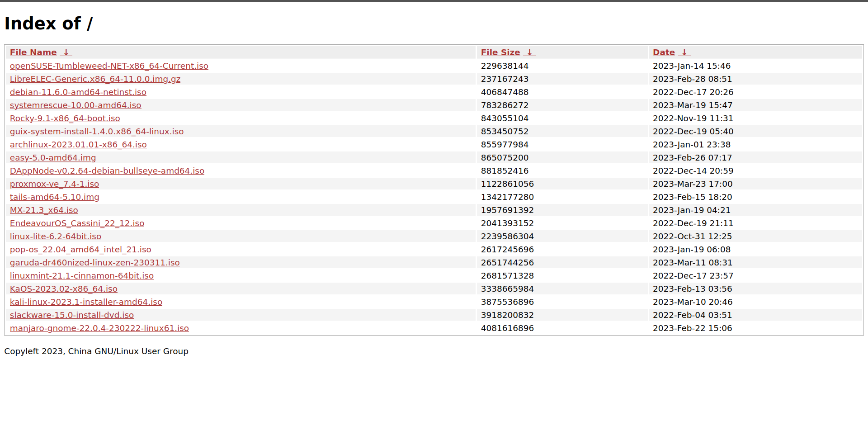Screen dimensions: 868x426
Task: Open Rocky-9.1-x86_64-boot.iso link
Action: 65,118
